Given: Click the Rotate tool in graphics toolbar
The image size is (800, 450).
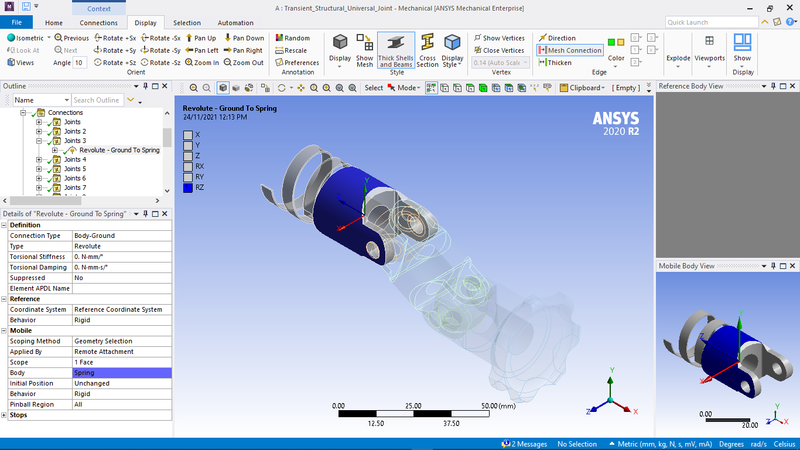Looking at the screenshot, I should [x=281, y=88].
